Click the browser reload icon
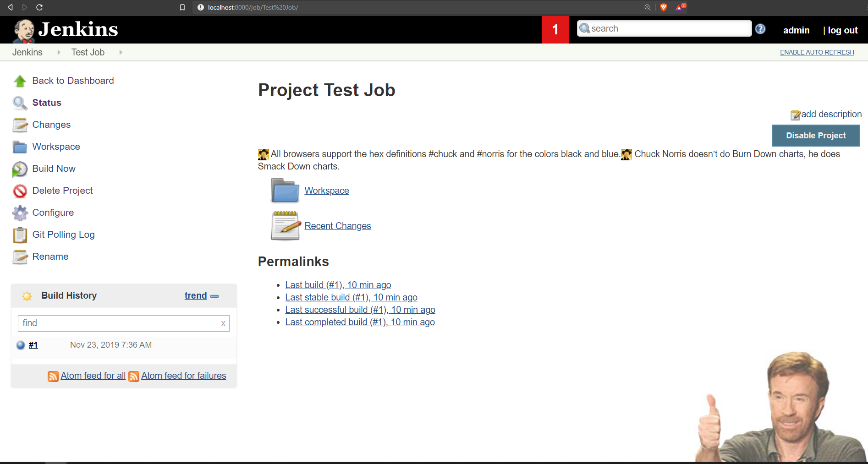The width and height of the screenshot is (868, 464). [39, 7]
